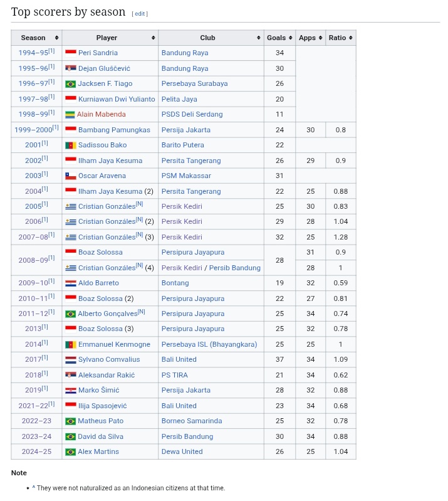Click the Netherlands flag beside Sylvano Comvalius
Screen dimensions: 448x501
coord(71,360)
